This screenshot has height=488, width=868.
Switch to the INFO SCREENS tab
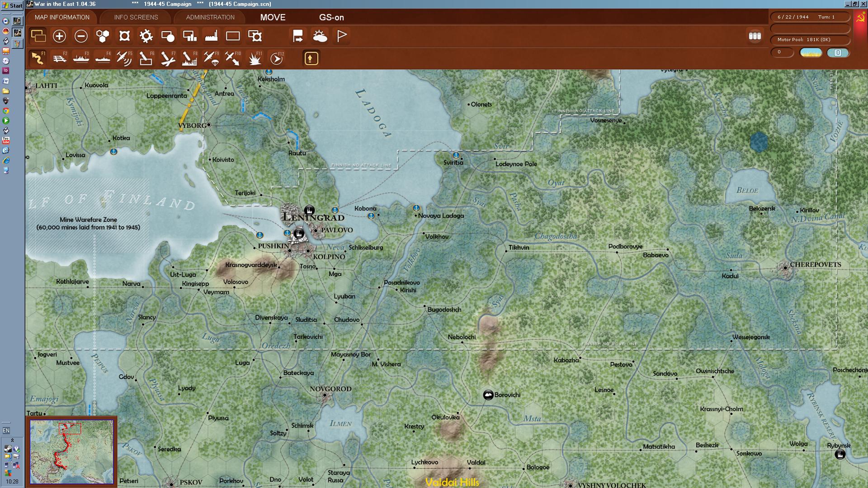[x=136, y=17]
